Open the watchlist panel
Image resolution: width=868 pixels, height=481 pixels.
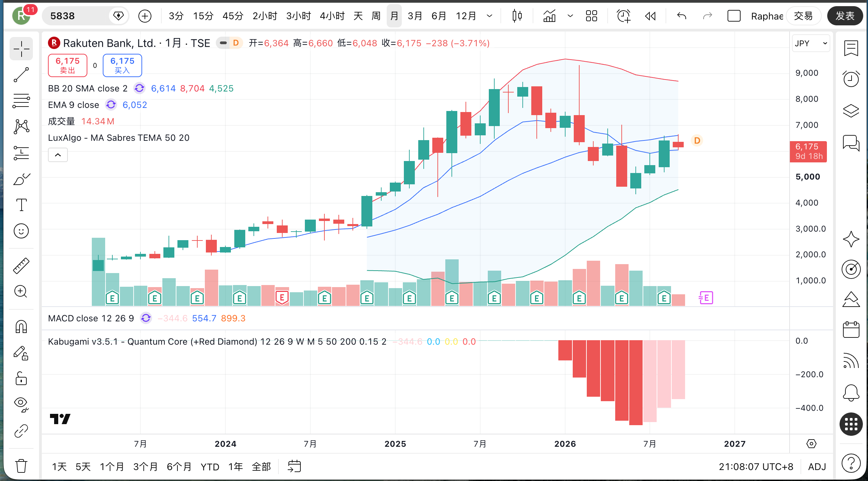[851, 48]
